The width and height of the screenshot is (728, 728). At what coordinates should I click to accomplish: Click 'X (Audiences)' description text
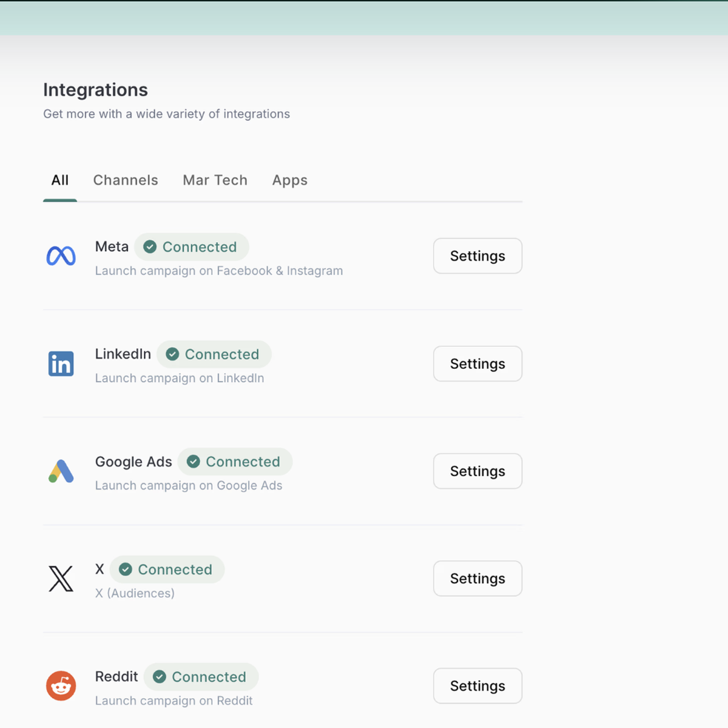[135, 593]
